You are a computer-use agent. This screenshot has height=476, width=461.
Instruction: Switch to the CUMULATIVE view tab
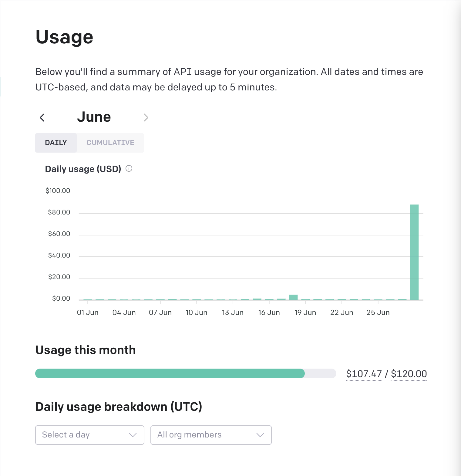[110, 143]
